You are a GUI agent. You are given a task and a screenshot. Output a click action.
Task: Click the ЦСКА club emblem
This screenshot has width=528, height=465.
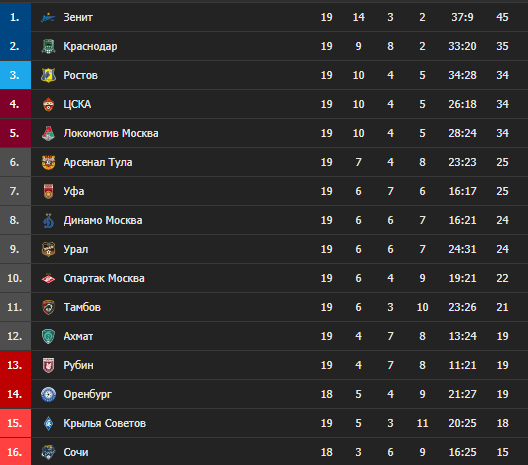[x=48, y=104]
